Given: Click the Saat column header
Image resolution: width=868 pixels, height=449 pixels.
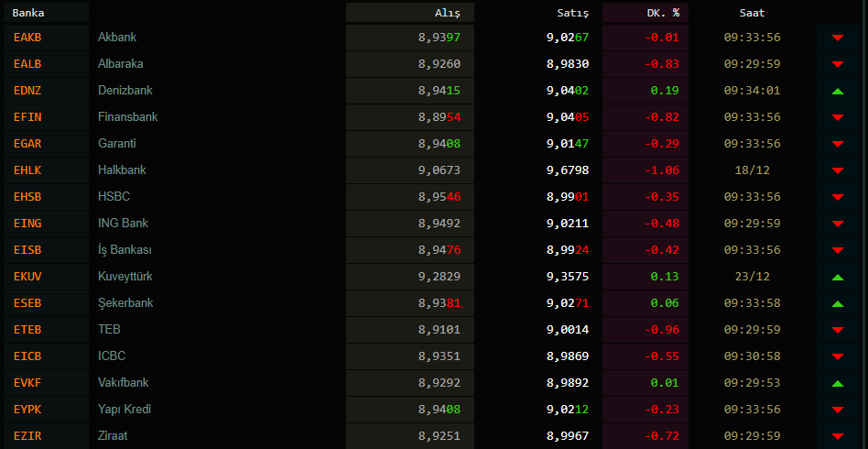Looking at the screenshot, I should 752,13.
